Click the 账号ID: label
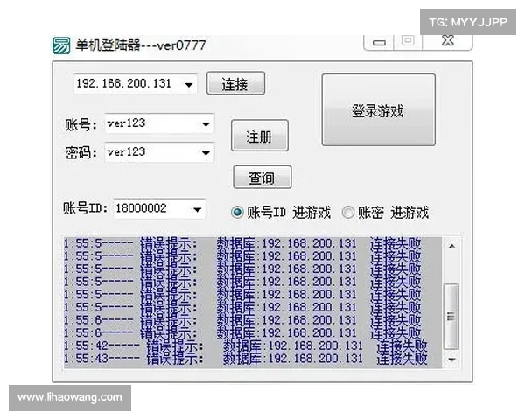Viewport: 525px width, 420px height. coord(86,208)
